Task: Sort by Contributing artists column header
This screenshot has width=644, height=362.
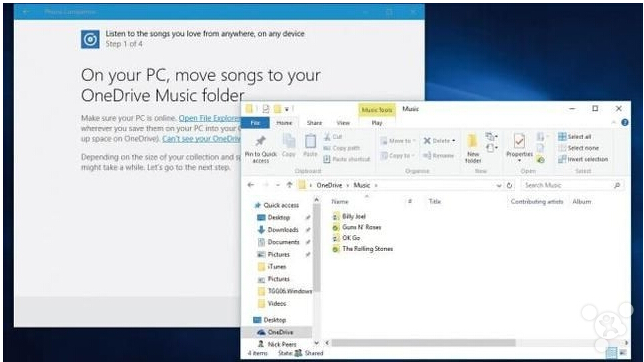Action: coord(537,201)
